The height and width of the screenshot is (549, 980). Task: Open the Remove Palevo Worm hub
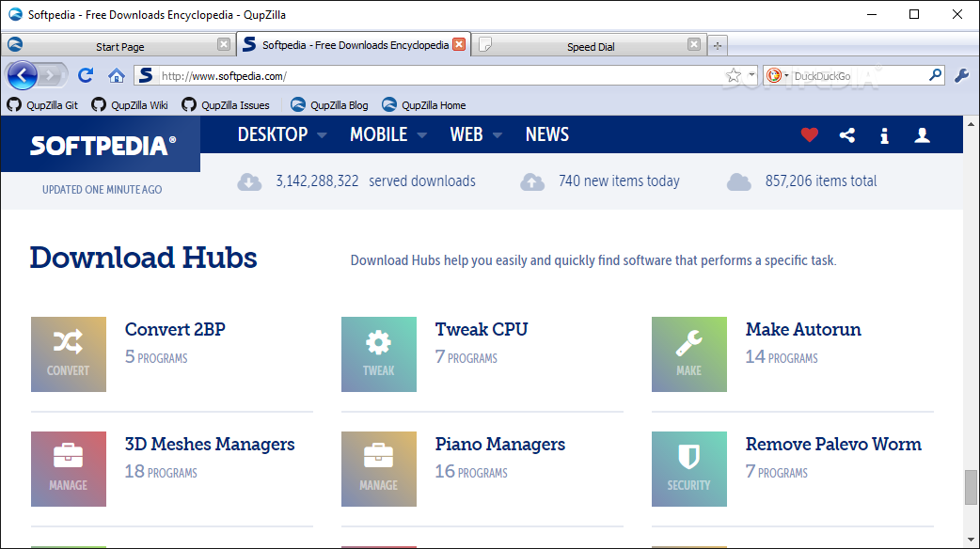pyautogui.click(x=833, y=444)
